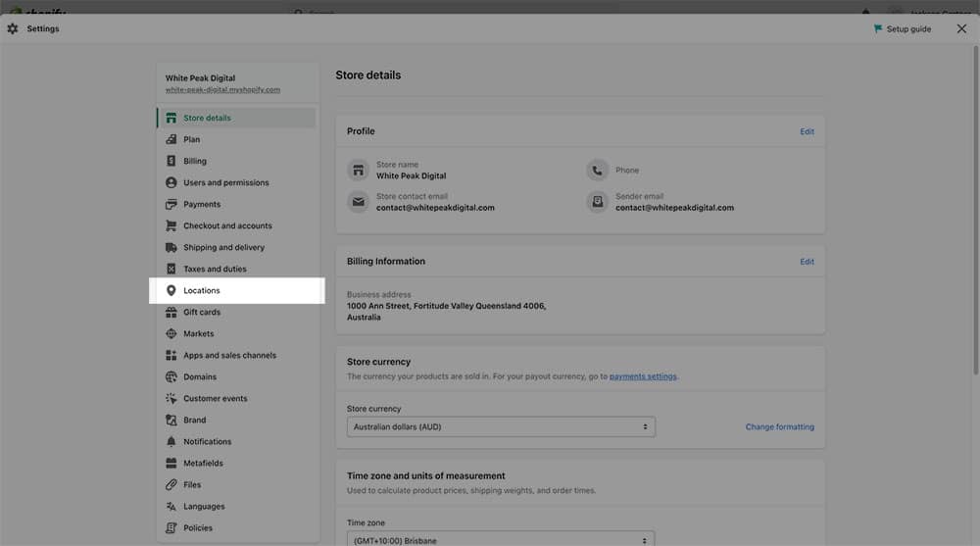Viewport: 980px width, 546px height.
Task: Click the Shipping truck icon
Action: 171,247
